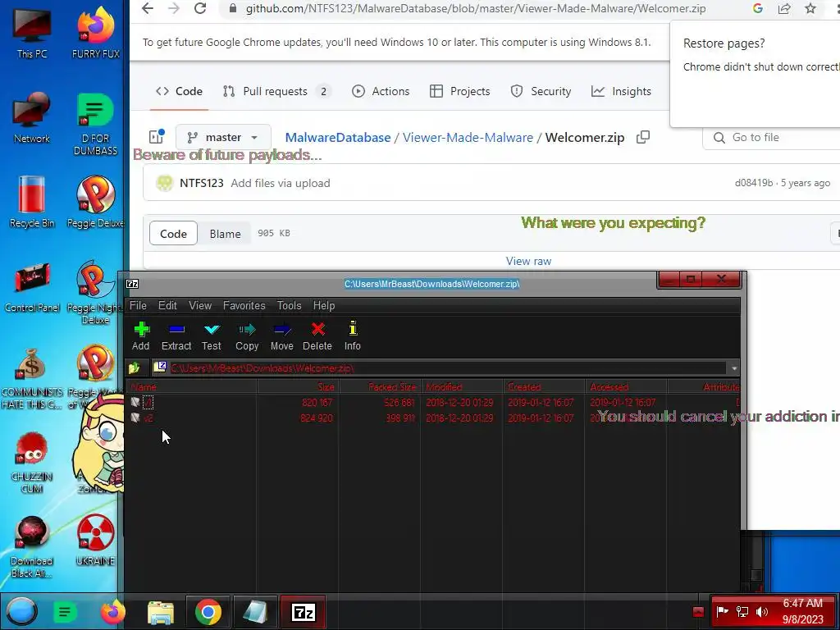
Task: Open the Pull requests tab
Action: point(276,91)
